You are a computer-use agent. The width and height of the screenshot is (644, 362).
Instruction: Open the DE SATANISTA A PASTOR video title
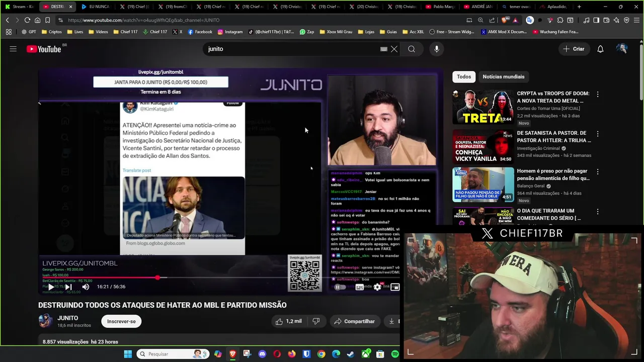(x=554, y=137)
